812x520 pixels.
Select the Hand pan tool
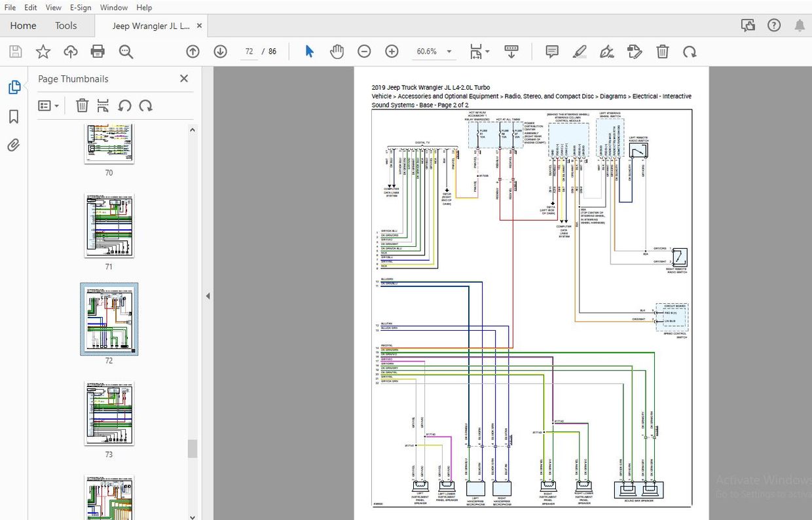[337, 52]
